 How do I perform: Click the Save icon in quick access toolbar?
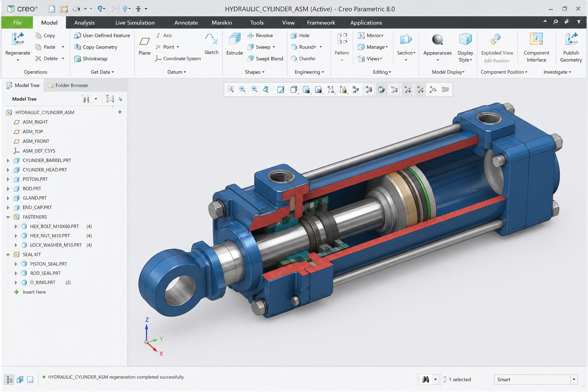point(64,9)
